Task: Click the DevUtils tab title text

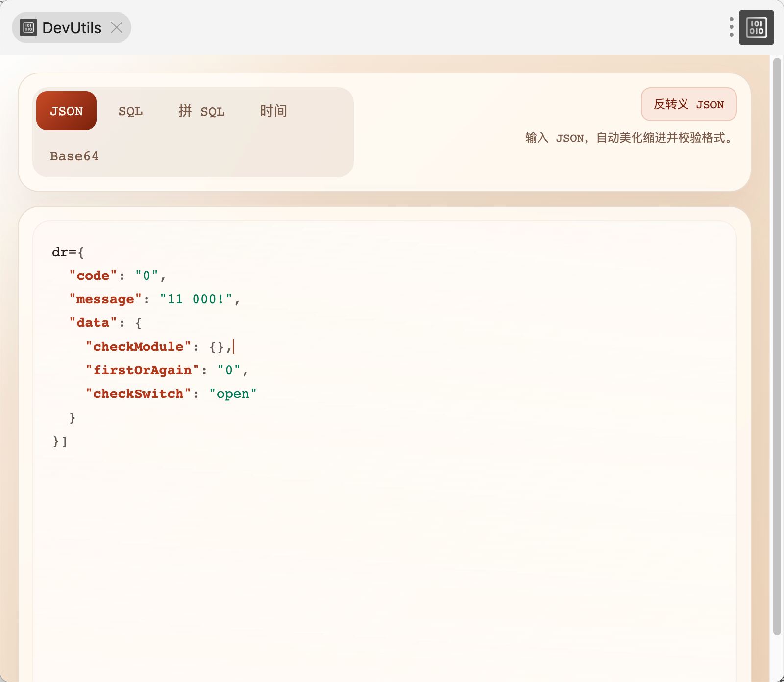Action: [x=72, y=28]
